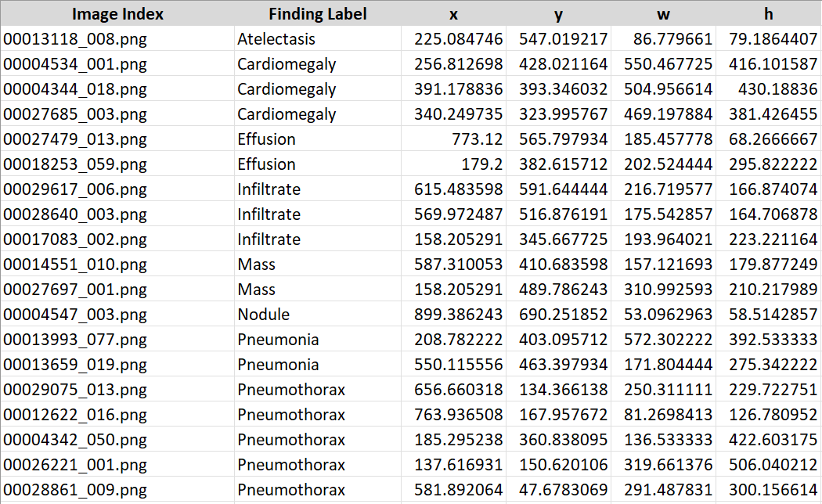822x504 pixels.
Task: Click y value 47.6783069
Action: (x=558, y=490)
